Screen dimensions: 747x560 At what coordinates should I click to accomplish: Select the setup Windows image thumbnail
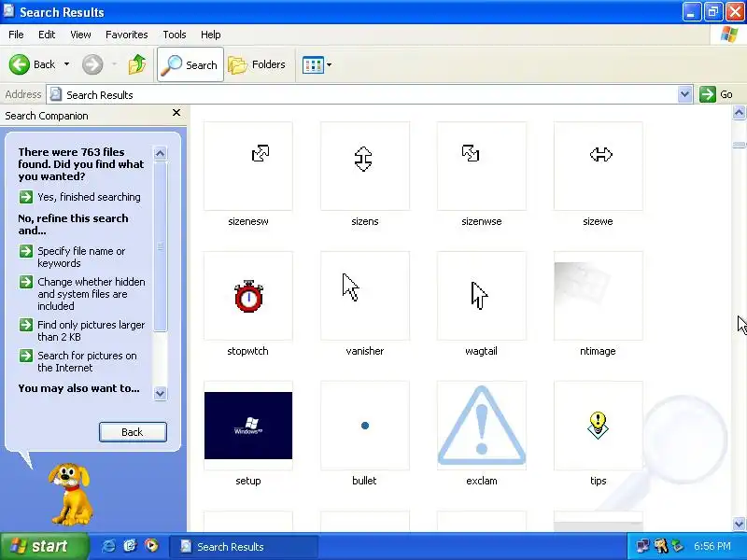(248, 426)
